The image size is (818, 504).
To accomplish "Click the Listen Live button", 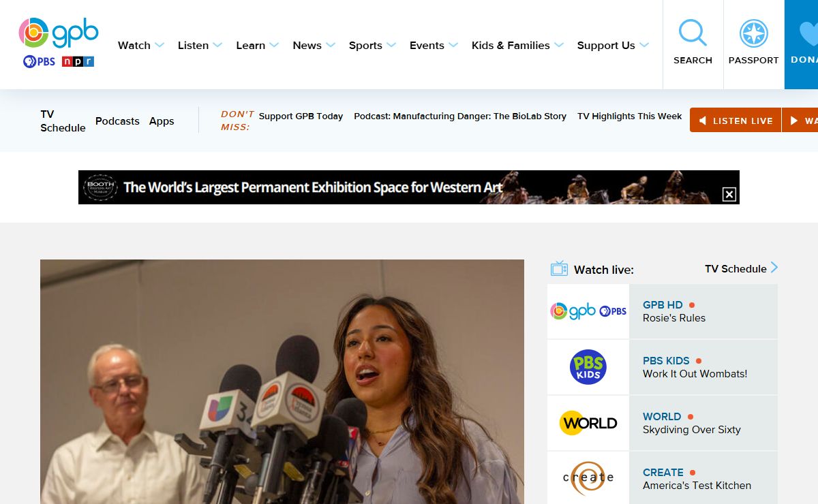I will [x=736, y=121].
